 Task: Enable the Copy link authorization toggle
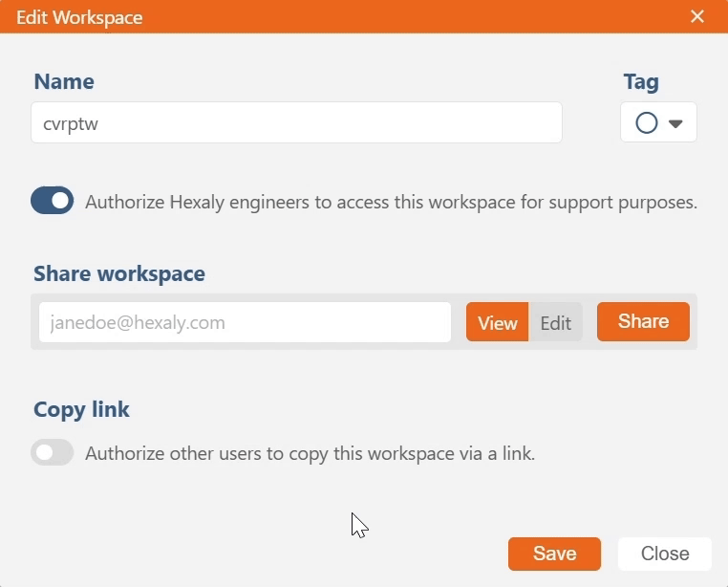[x=53, y=453]
